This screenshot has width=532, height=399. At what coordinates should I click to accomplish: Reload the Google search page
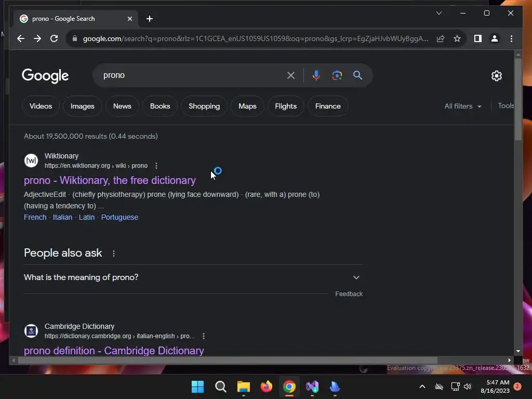click(x=54, y=38)
